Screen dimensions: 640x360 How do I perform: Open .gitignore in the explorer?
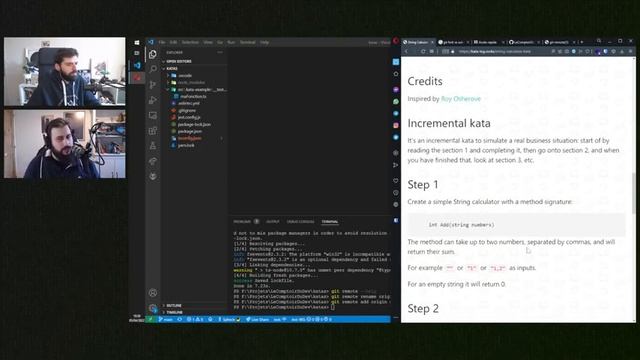pyautogui.click(x=187, y=111)
